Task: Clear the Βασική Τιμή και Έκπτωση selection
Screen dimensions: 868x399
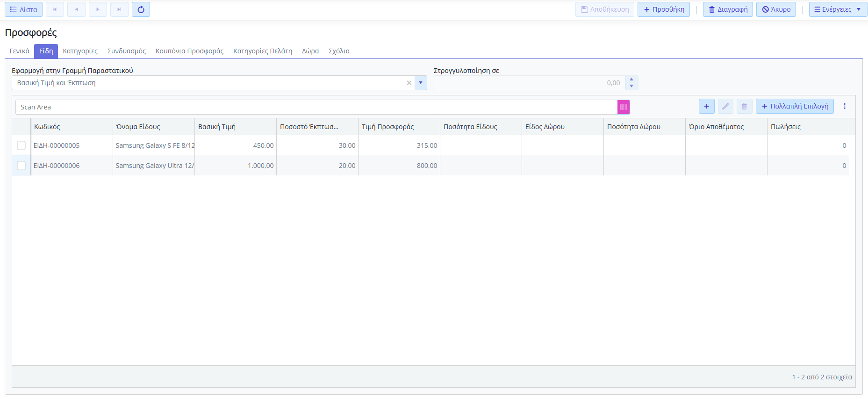Action: pos(409,83)
